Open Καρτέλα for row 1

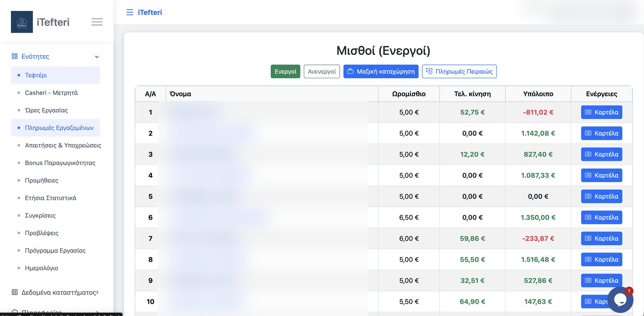(x=601, y=112)
